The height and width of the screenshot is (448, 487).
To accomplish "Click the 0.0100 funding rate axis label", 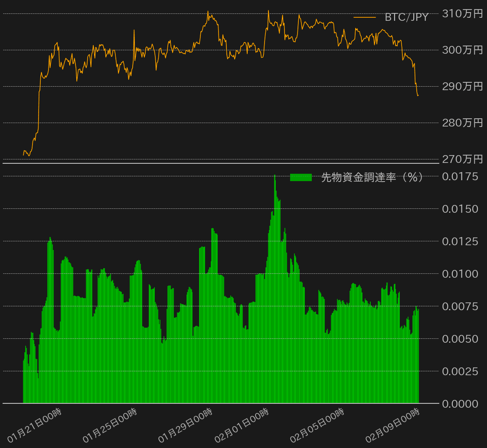I will (460, 274).
